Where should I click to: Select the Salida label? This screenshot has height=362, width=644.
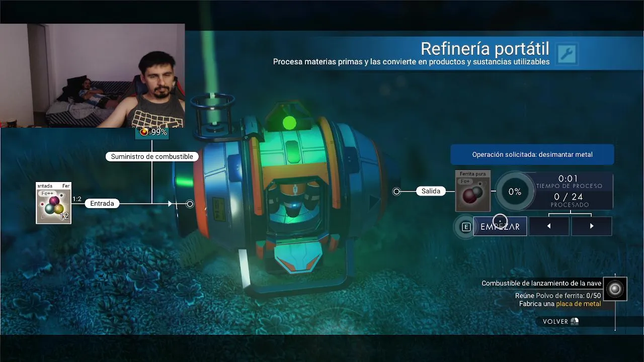(431, 191)
